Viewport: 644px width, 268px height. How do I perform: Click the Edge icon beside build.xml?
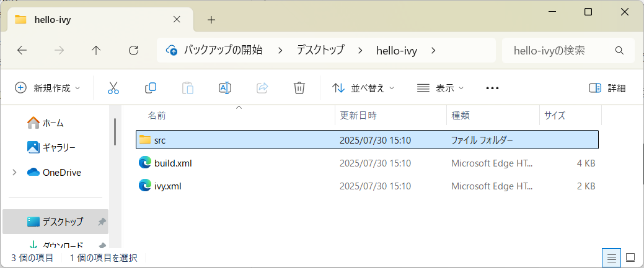[145, 163]
